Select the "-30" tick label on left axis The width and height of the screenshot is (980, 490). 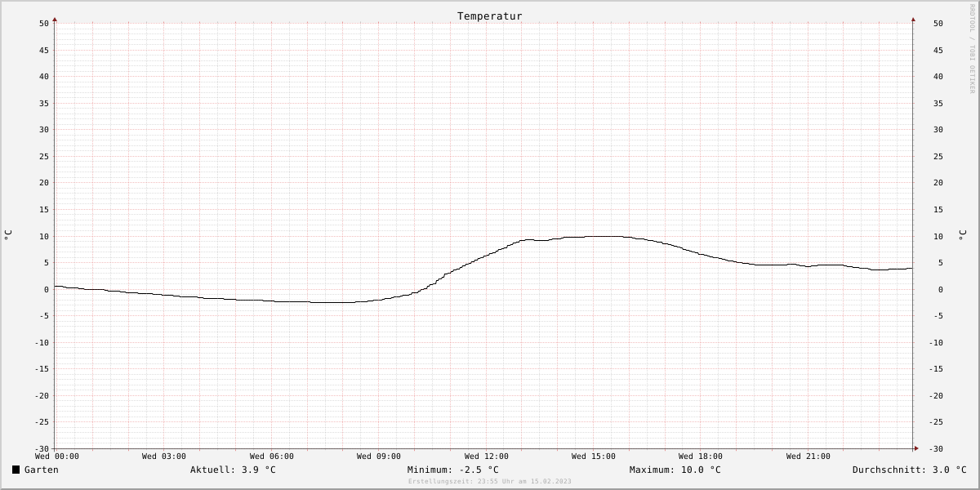pyautogui.click(x=42, y=448)
